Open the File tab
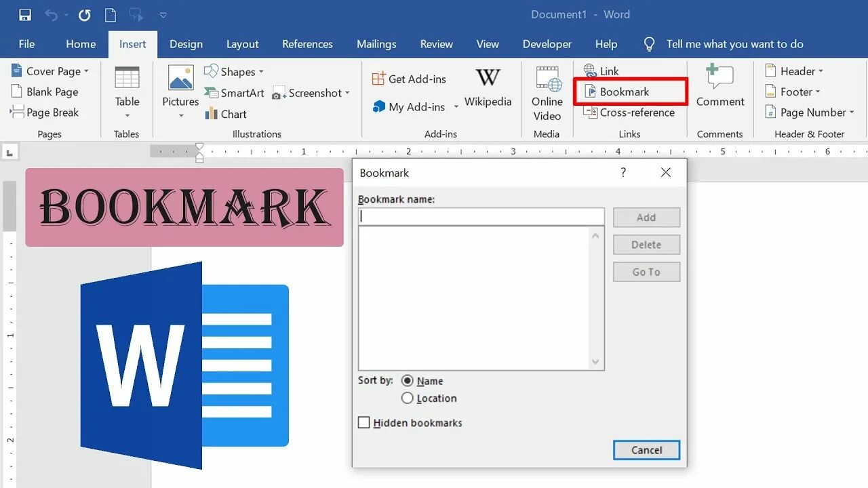868x488 pixels. click(26, 44)
